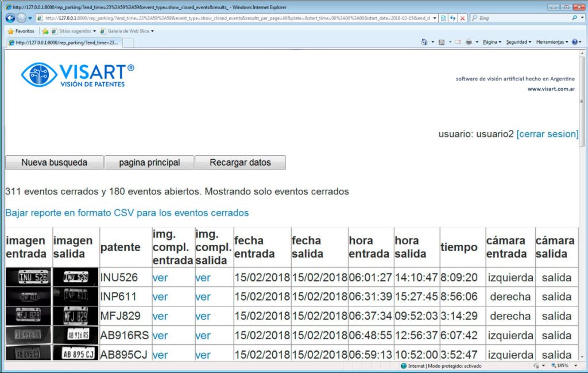
Task: Open the recent pages dropdown arrow
Action: [x=30, y=18]
